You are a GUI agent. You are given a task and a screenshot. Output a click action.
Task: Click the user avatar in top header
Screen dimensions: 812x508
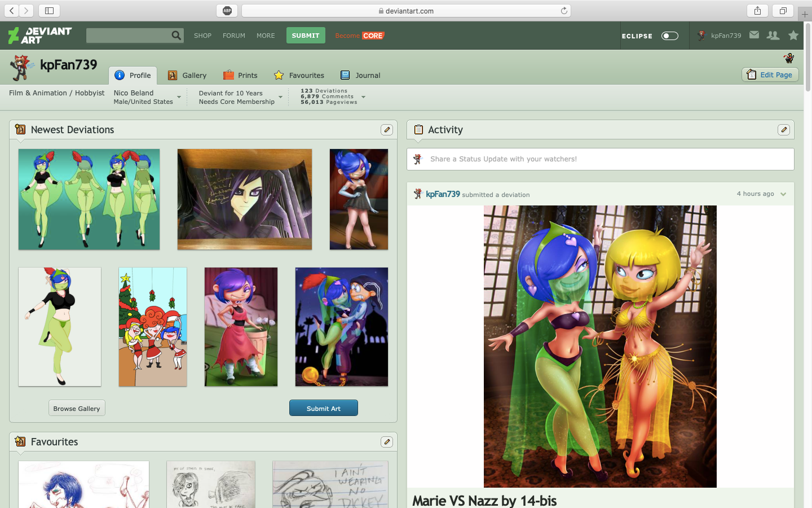click(701, 36)
